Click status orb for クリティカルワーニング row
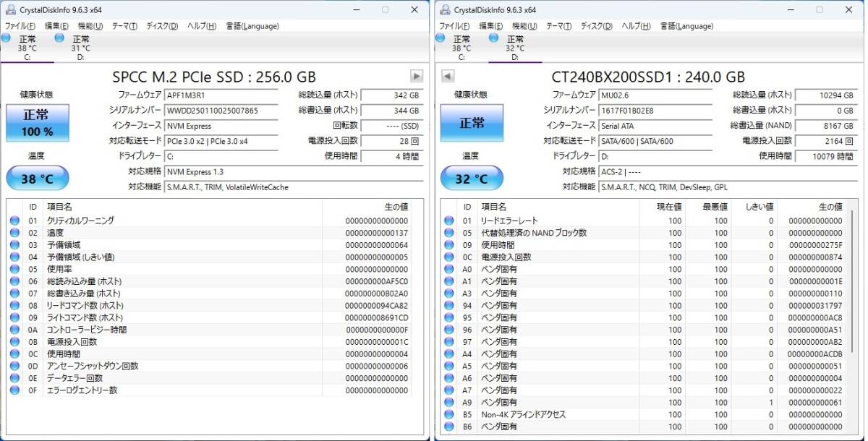The image size is (868, 441). pyautogui.click(x=15, y=220)
